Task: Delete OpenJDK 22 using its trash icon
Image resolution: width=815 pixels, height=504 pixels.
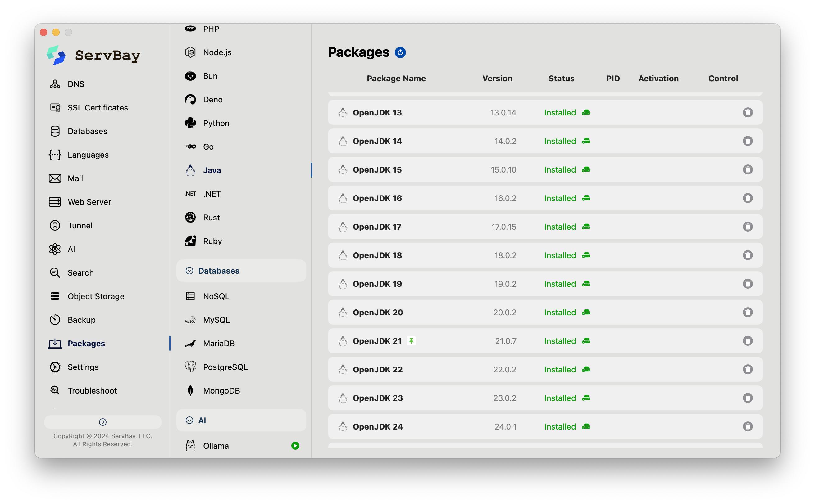Action: coord(747,370)
